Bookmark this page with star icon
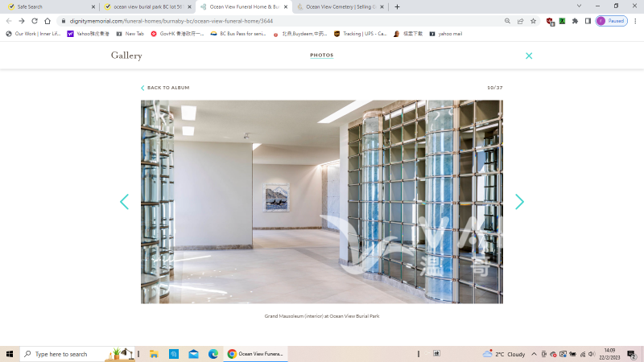 533,21
